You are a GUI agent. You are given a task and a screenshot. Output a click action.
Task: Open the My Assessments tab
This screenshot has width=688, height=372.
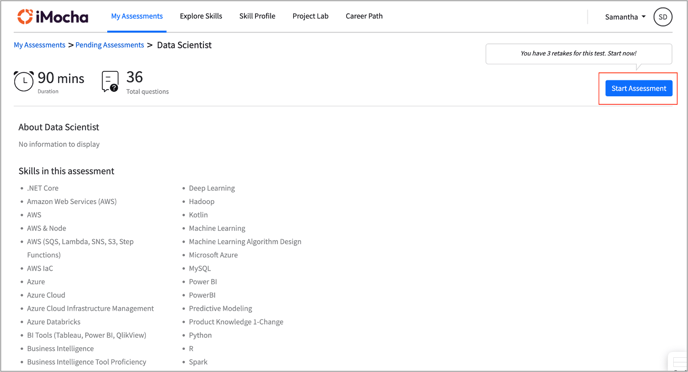point(136,16)
